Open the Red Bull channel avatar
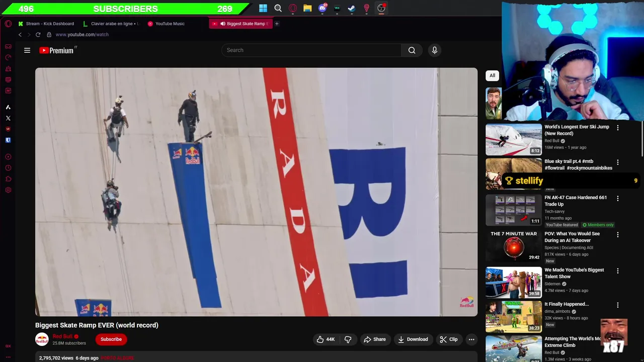Viewport: 644px width, 362px height. 42,339
